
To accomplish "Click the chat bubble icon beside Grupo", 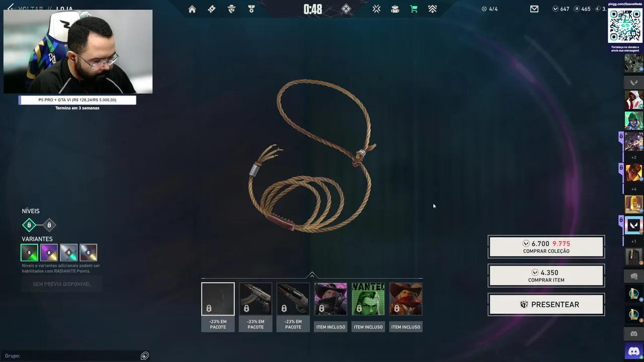I will coord(144,356).
